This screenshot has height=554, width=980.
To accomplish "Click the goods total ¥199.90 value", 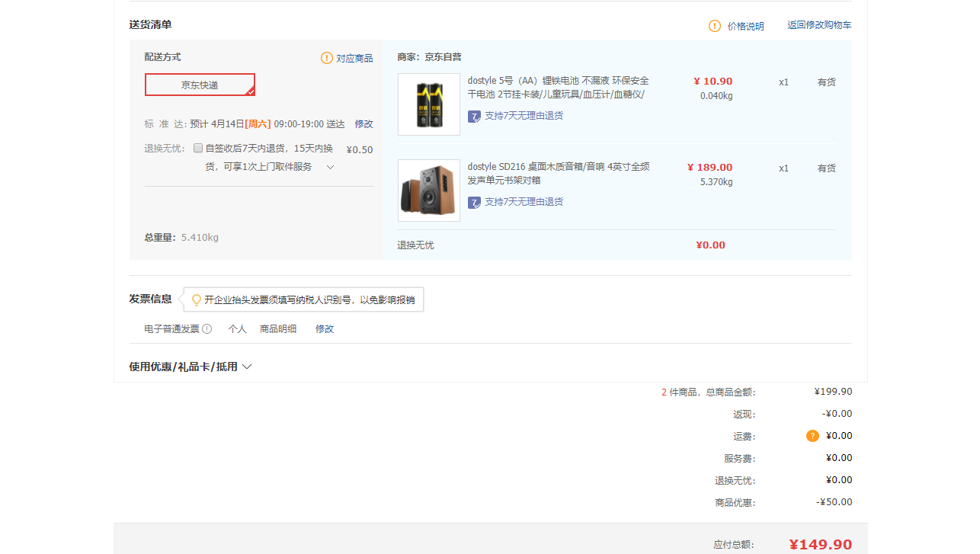I will (x=834, y=392).
